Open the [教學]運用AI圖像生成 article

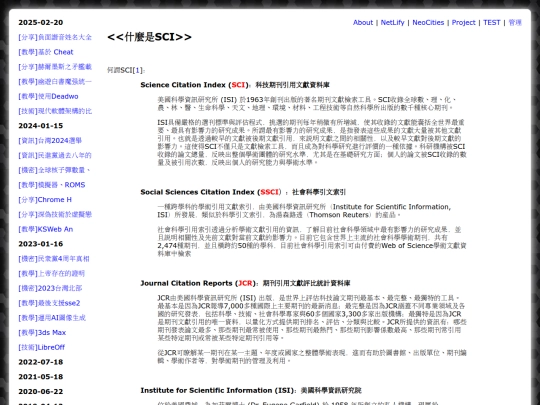[52, 318]
